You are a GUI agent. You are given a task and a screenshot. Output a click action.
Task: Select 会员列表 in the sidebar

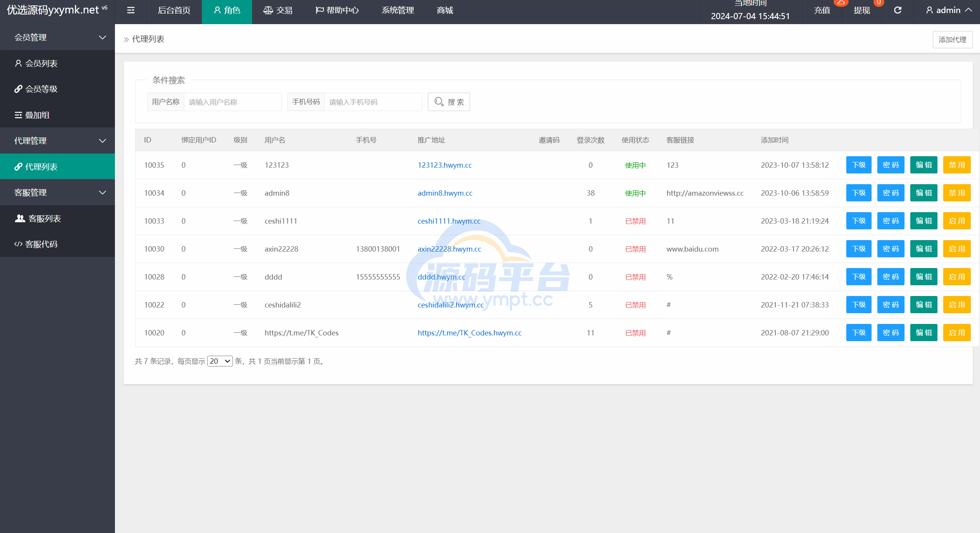(57, 63)
